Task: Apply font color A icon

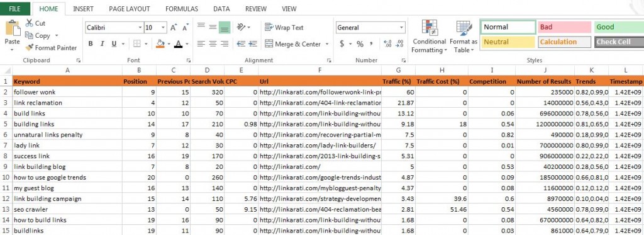Action: (x=178, y=43)
